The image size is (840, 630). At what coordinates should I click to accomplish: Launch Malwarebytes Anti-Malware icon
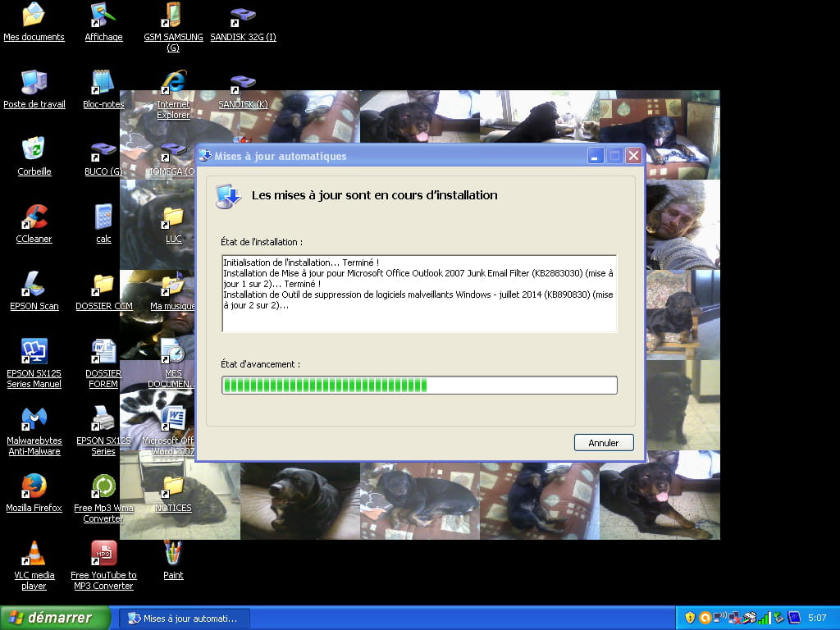(x=34, y=418)
